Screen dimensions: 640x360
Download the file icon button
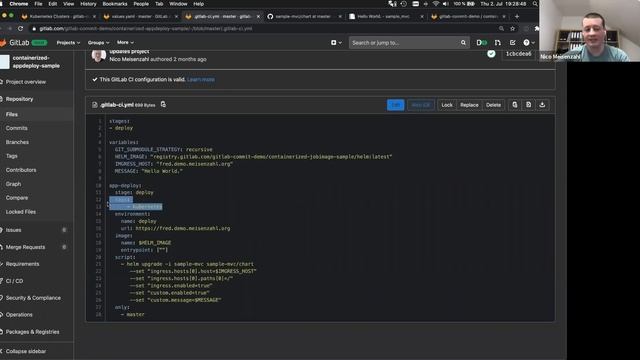(542, 105)
